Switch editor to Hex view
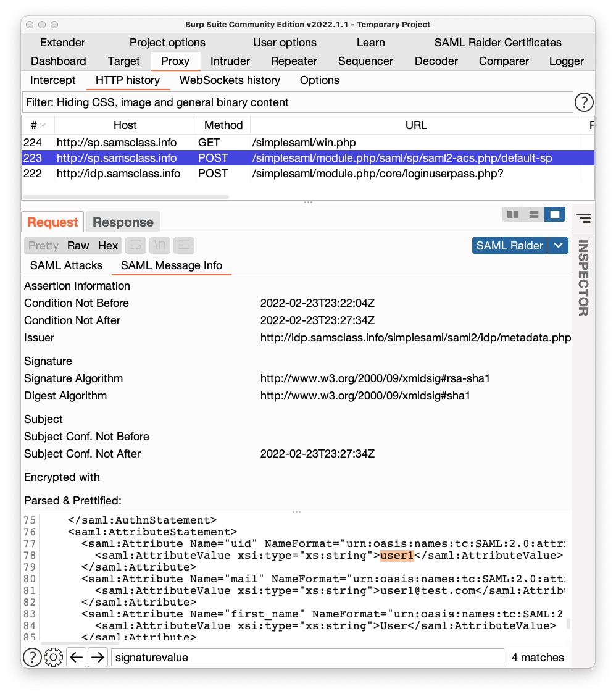 tap(108, 245)
